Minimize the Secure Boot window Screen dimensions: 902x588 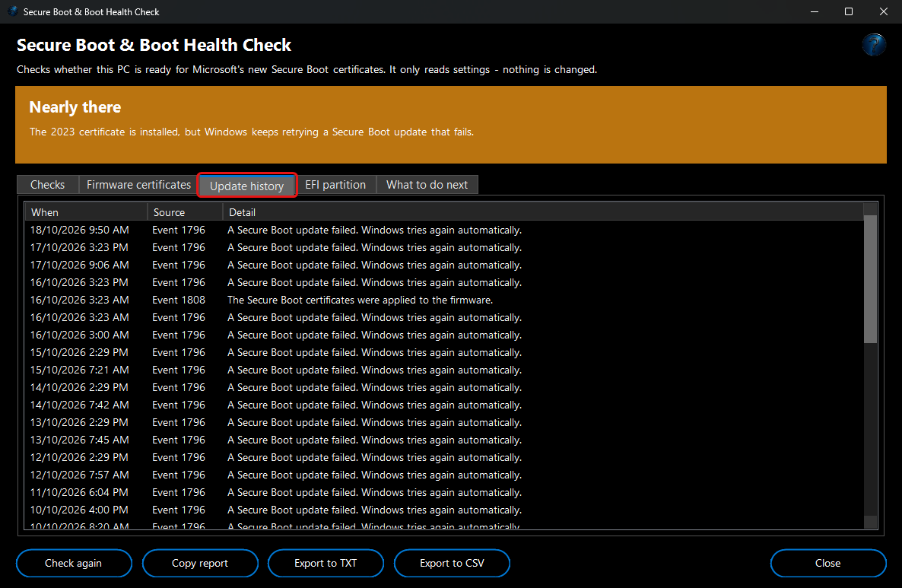point(814,11)
